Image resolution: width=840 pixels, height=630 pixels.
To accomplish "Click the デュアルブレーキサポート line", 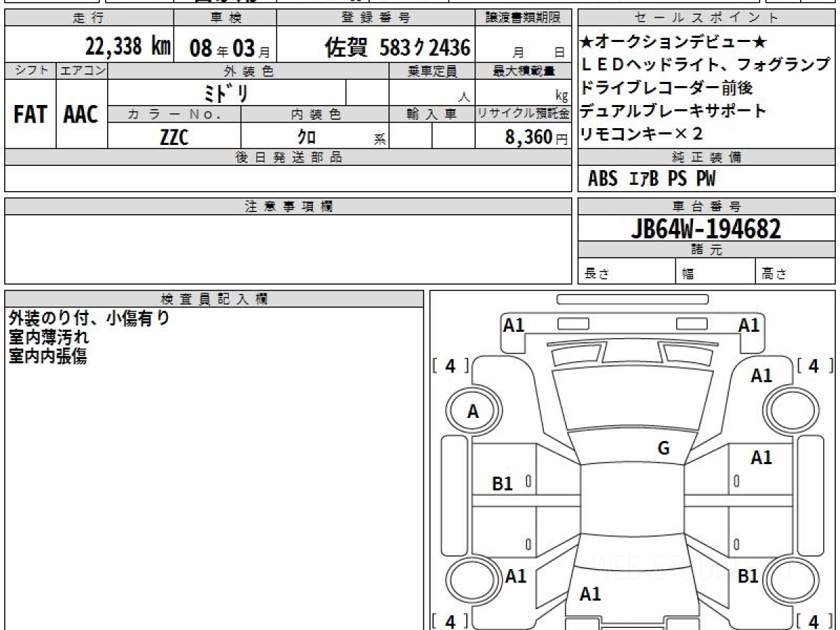I will [673, 111].
